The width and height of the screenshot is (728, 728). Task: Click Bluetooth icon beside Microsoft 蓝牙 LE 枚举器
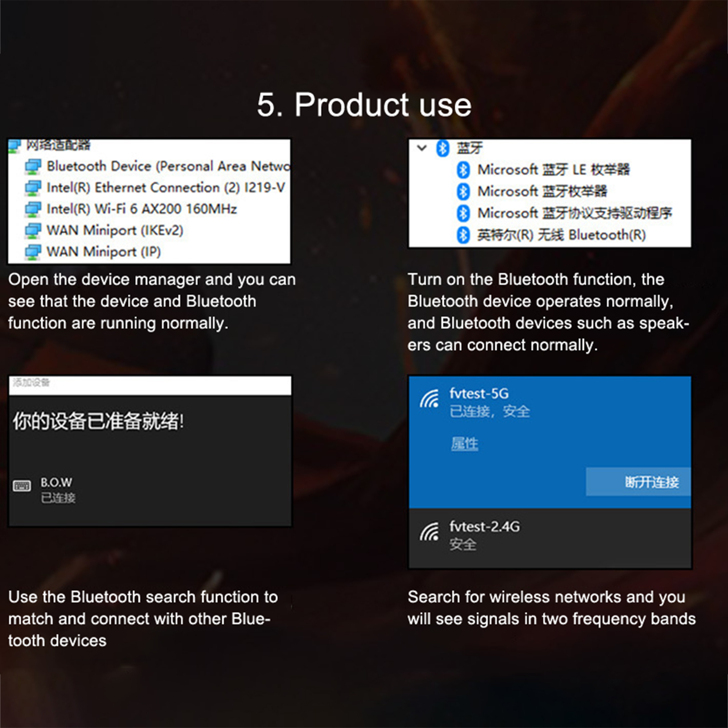tap(463, 170)
